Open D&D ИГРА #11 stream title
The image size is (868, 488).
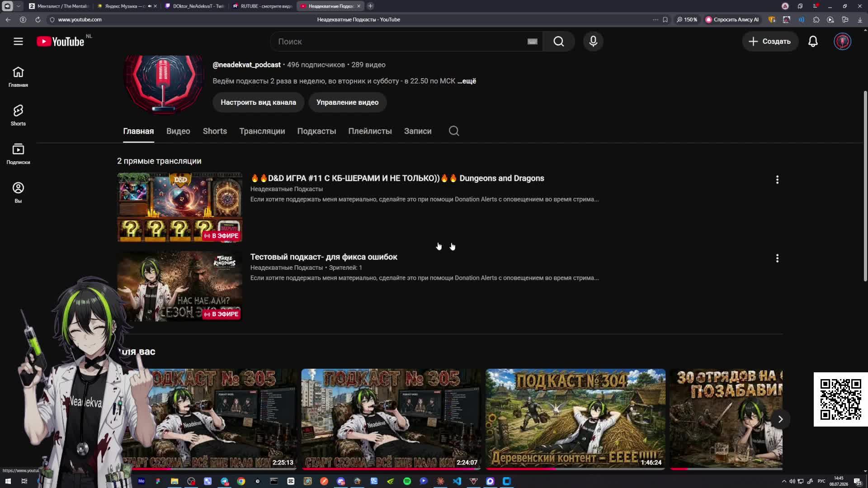tap(397, 178)
